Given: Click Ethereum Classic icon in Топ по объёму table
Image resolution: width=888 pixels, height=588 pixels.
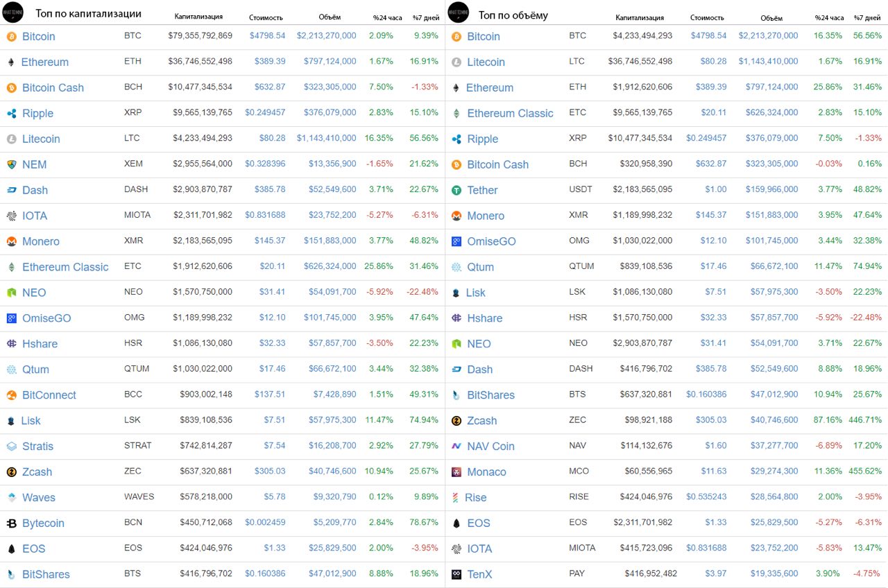Looking at the screenshot, I should [456, 114].
